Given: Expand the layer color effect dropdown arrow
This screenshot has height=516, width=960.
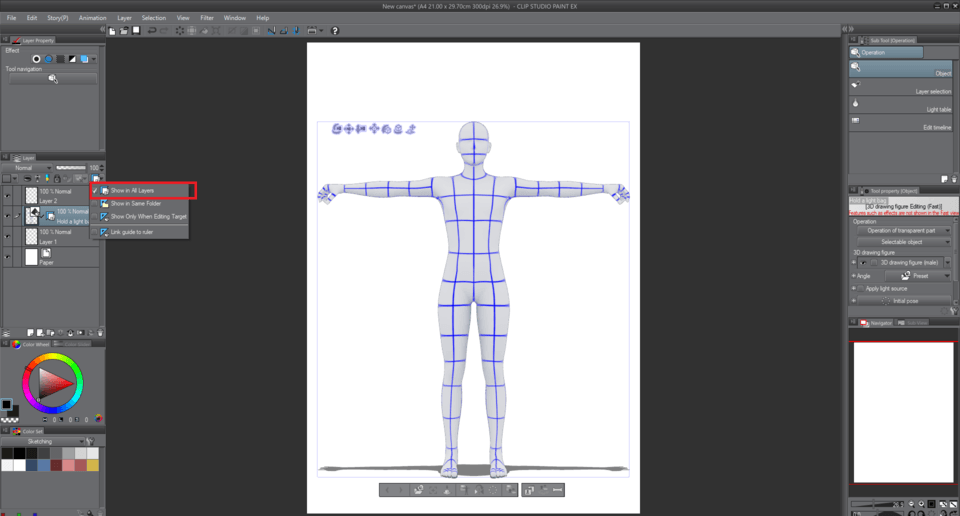Looking at the screenshot, I should tap(94, 59).
